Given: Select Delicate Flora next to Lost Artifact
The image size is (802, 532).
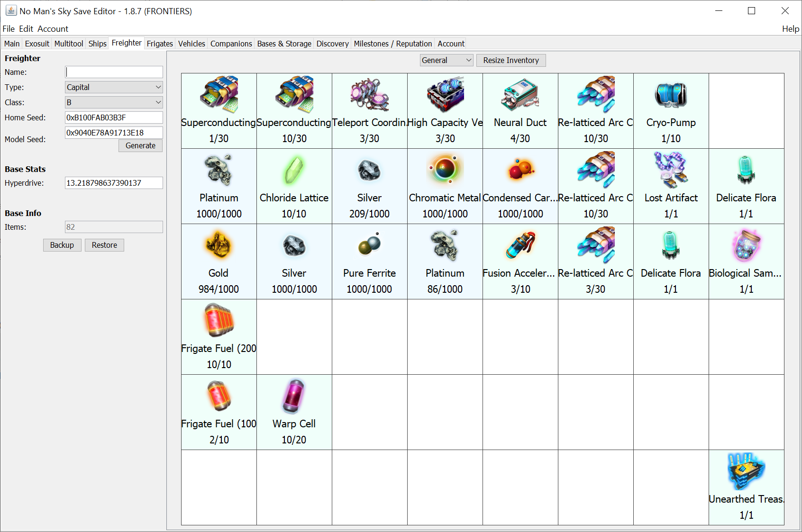Looking at the screenshot, I should (747, 186).
